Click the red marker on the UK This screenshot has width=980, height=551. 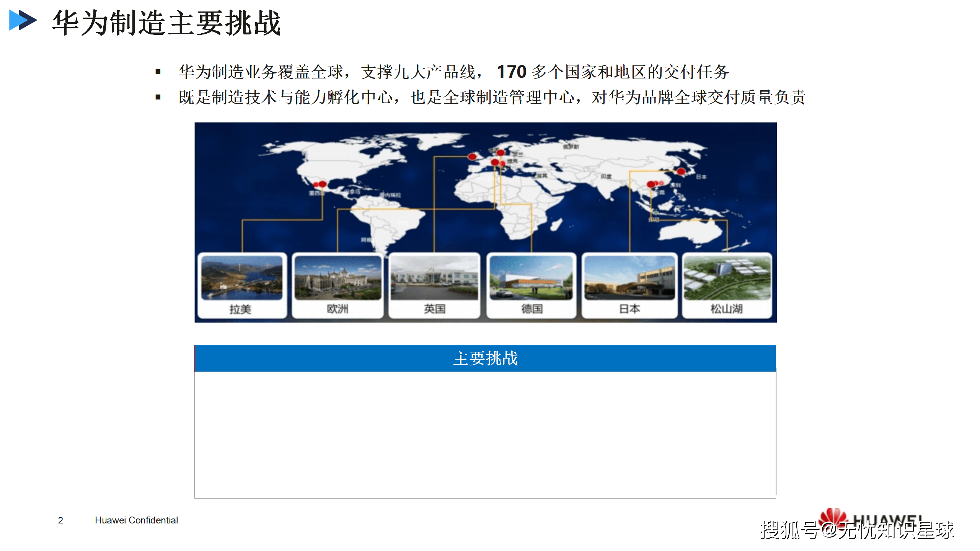[x=472, y=156]
